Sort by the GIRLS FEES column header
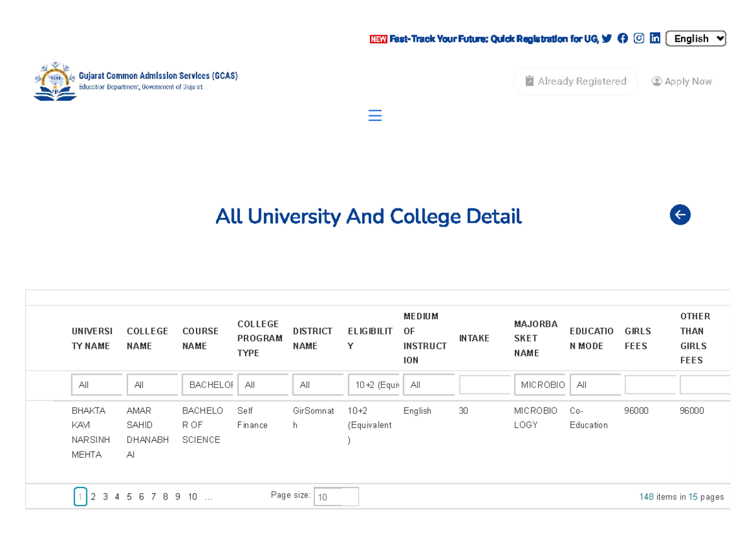 (638, 338)
